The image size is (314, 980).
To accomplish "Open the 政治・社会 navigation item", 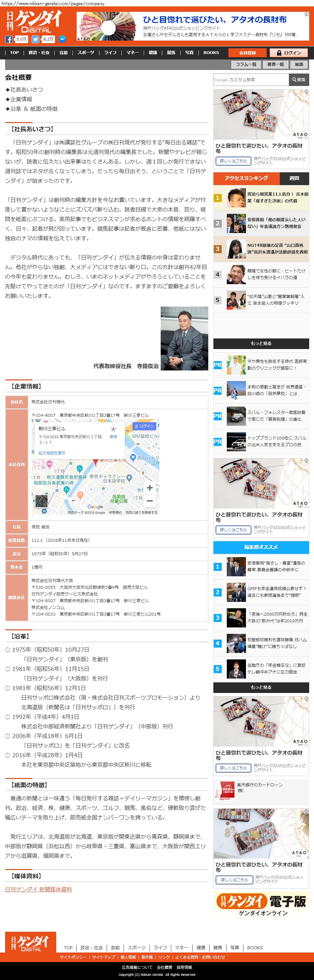I will [x=39, y=52].
